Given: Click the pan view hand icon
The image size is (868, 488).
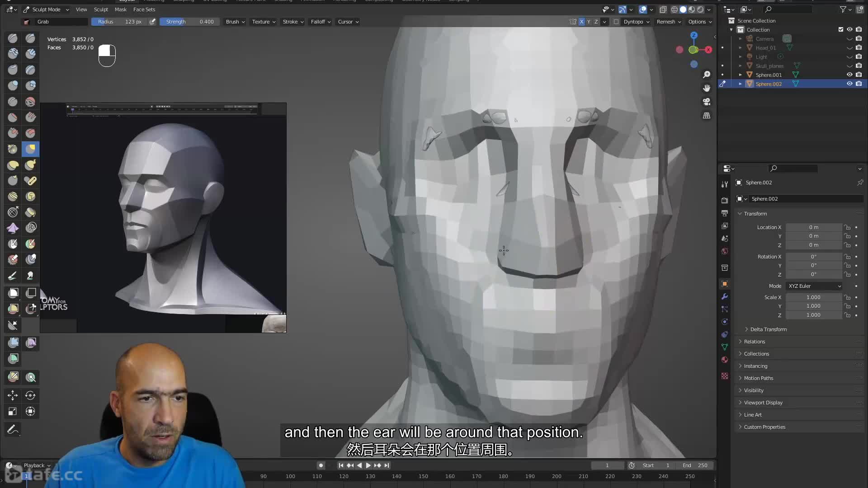Looking at the screenshot, I should tap(707, 88).
